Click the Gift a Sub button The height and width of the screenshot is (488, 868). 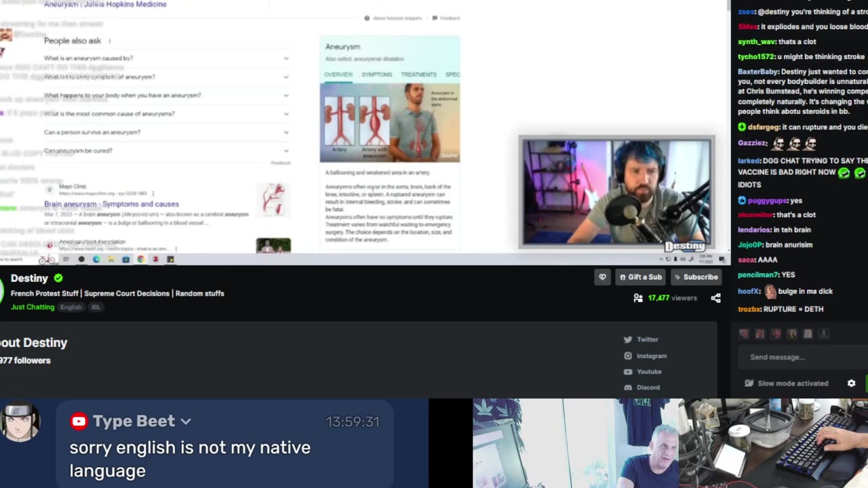640,277
